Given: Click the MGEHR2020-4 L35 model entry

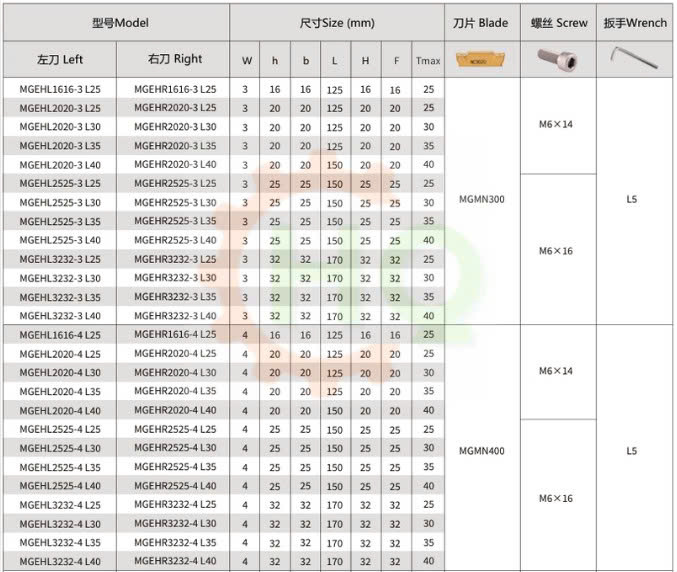Looking at the screenshot, I should 174,391.
